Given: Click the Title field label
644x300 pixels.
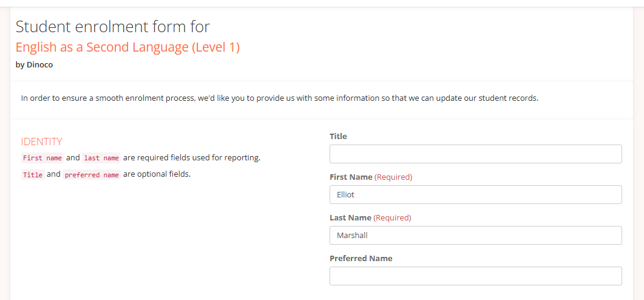Looking at the screenshot, I should [338, 137].
